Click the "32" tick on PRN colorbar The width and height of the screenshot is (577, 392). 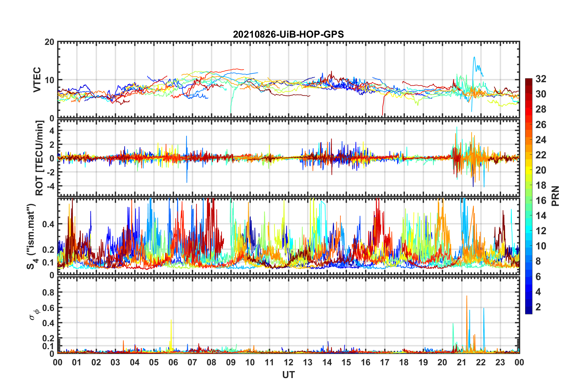pyautogui.click(x=541, y=79)
